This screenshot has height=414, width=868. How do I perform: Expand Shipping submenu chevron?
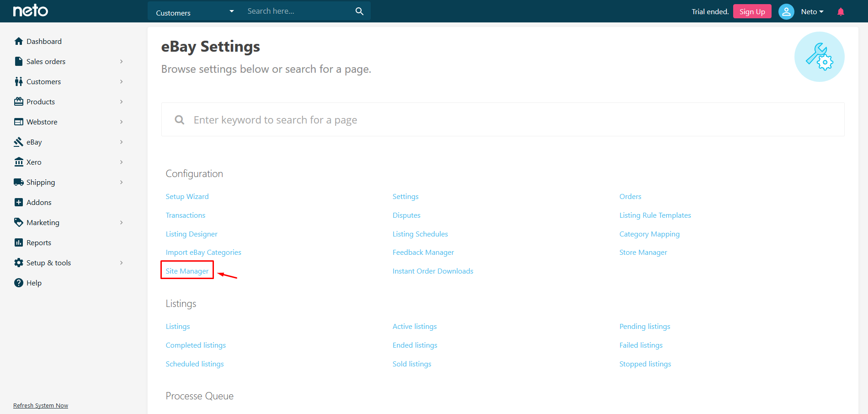coord(122,182)
